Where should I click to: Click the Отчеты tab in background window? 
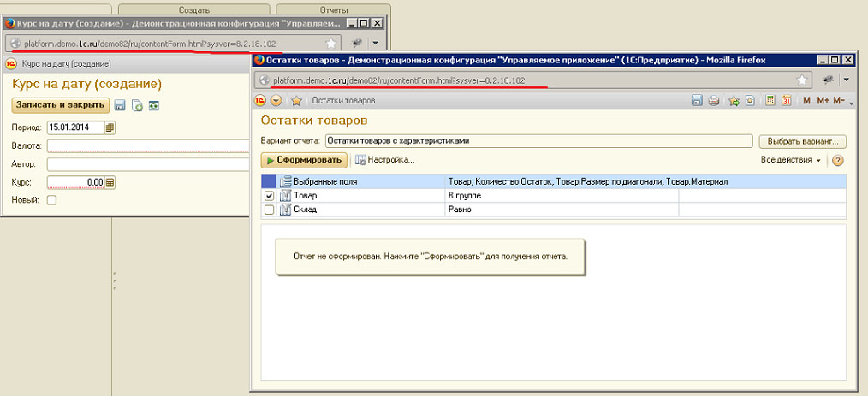click(334, 9)
